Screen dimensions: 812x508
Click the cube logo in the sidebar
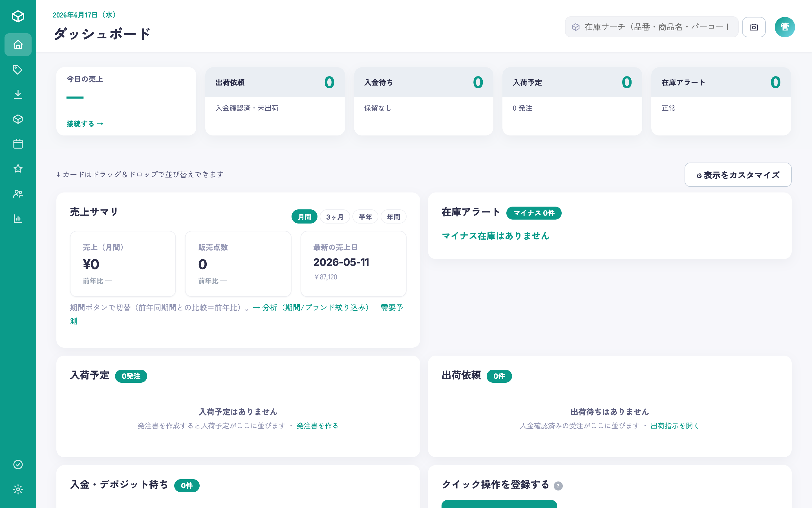pyautogui.click(x=18, y=16)
